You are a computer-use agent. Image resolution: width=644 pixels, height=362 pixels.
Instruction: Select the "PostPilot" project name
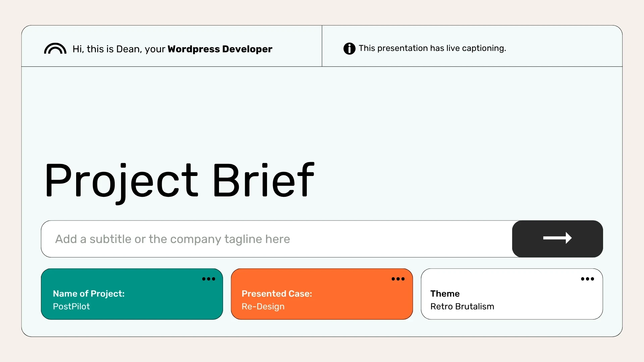click(x=71, y=306)
